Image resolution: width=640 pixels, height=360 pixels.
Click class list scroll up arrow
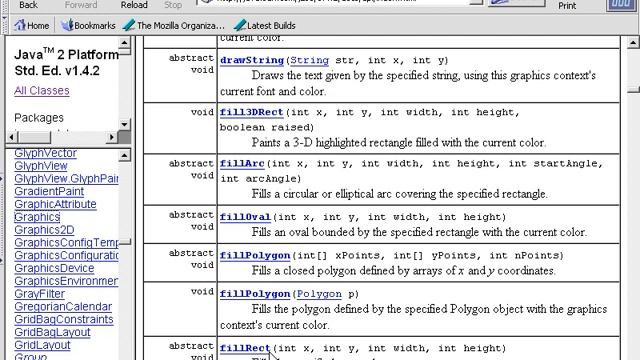click(x=124, y=155)
